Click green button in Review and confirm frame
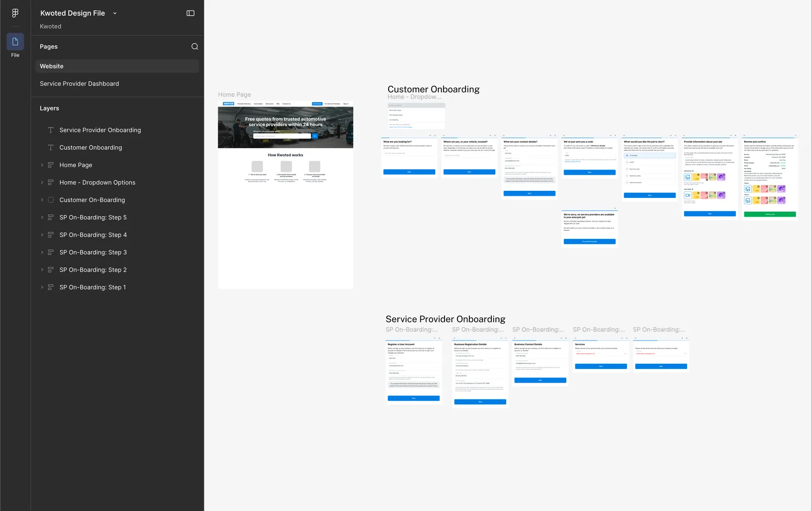The height and width of the screenshot is (511, 812). 770,214
